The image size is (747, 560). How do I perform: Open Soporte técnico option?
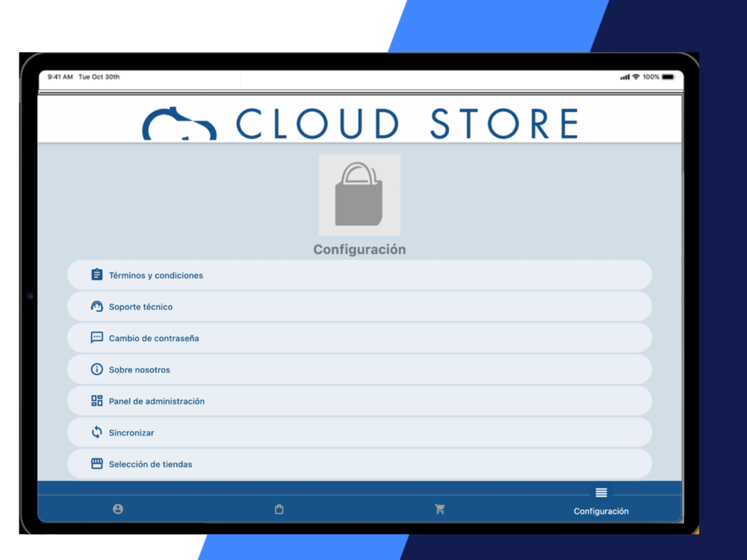tap(360, 306)
